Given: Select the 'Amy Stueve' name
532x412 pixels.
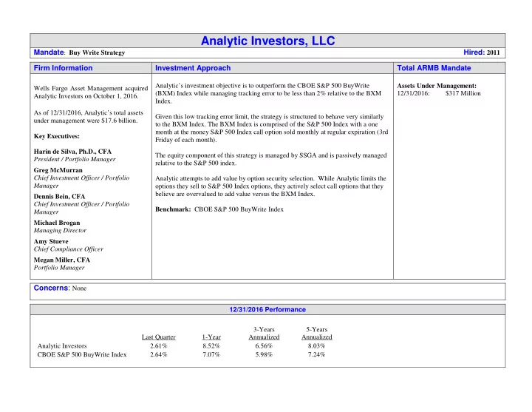Looking at the screenshot, I should pos(51,241).
